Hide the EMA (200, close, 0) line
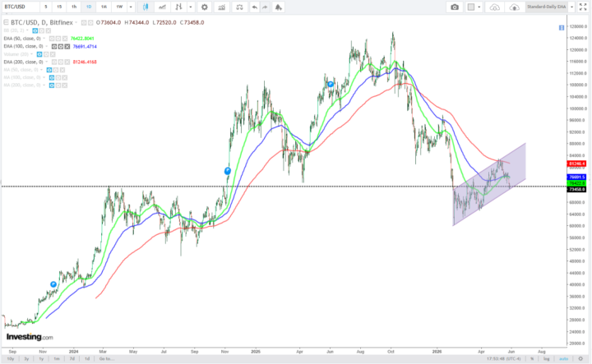The height and width of the screenshot is (364, 592). [54, 62]
